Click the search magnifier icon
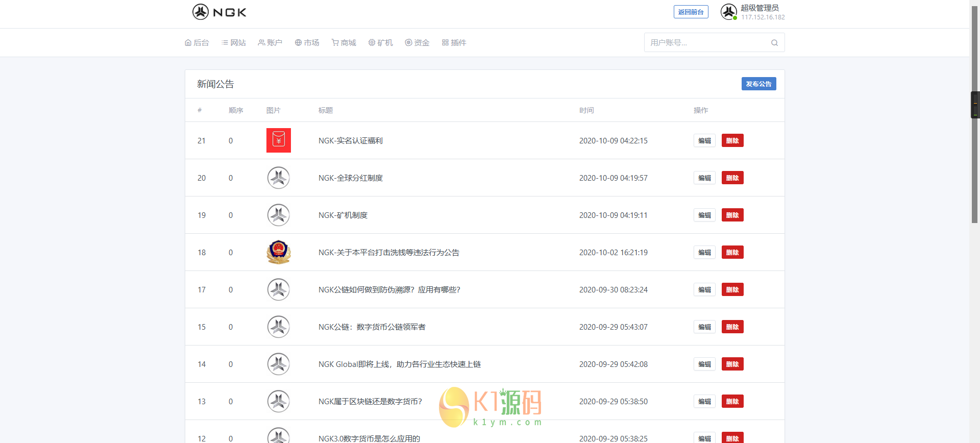The image size is (980, 443). pyautogui.click(x=774, y=43)
